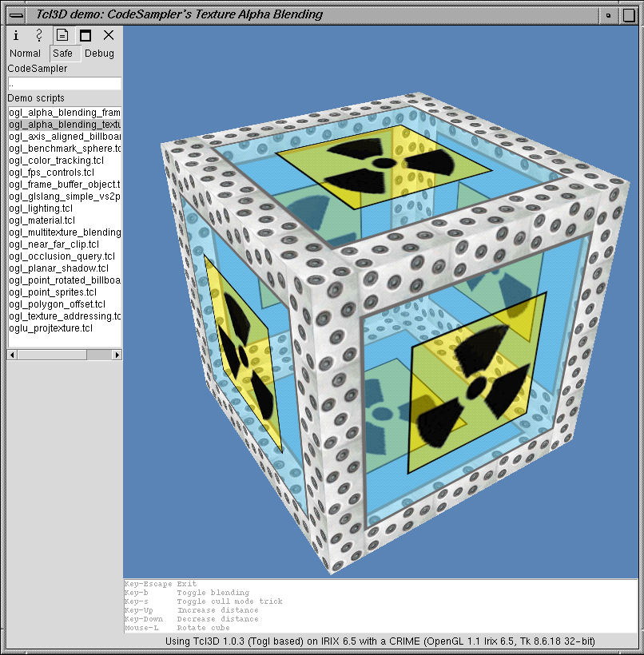Select ogl_frame_buffer_object script
The width and height of the screenshot is (644, 655).
[65, 185]
